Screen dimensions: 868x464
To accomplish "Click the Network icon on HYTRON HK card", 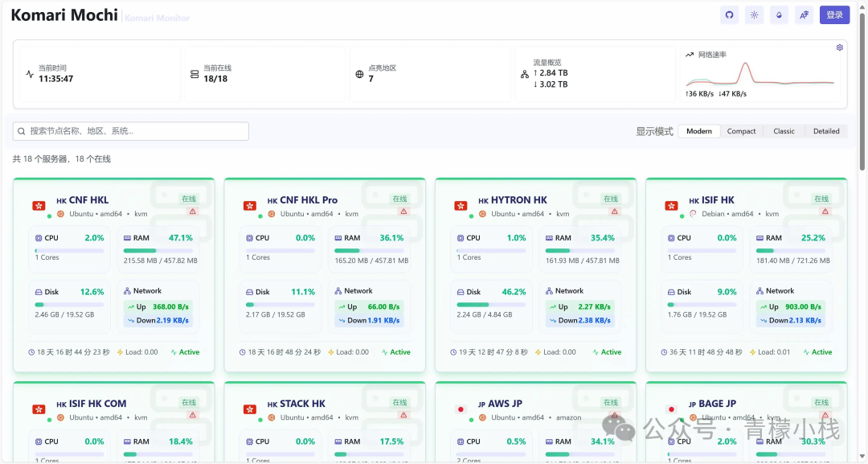I will pyautogui.click(x=549, y=290).
